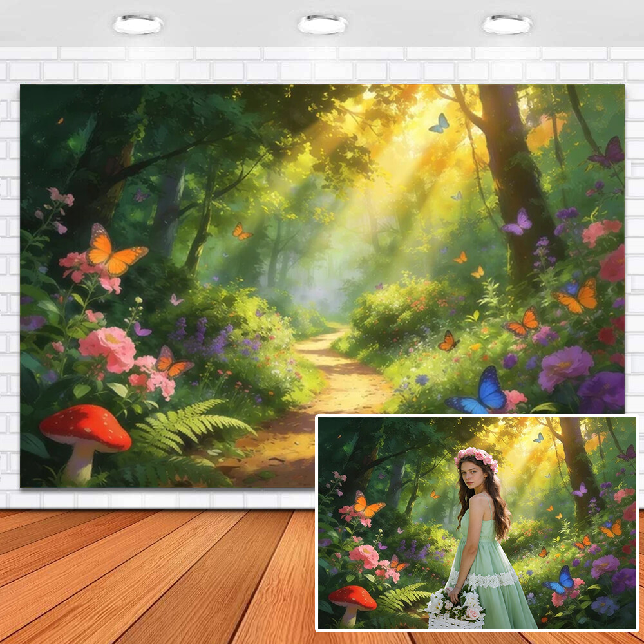Select the large pink rose in main backdrop
Image resolution: width=644 pixels, height=644 pixels.
pos(108,348)
